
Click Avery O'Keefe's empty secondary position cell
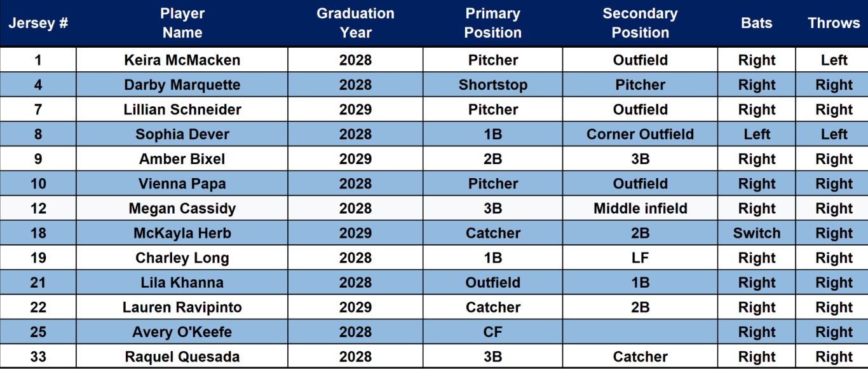[640, 332]
